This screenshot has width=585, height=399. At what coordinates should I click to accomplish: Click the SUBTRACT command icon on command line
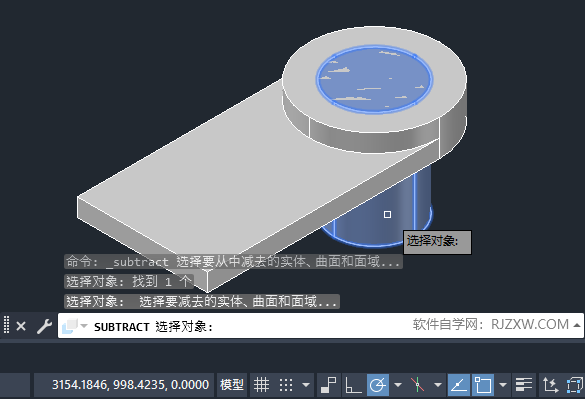point(70,326)
